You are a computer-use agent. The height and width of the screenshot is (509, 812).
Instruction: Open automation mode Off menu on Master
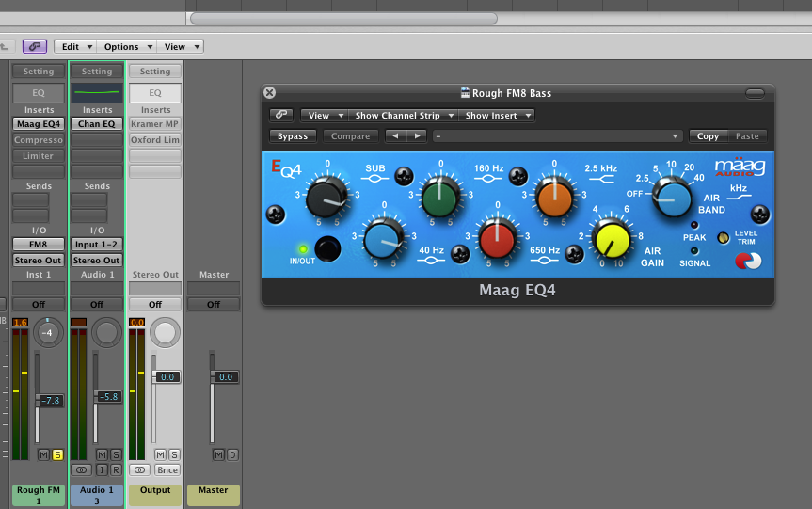coord(214,305)
